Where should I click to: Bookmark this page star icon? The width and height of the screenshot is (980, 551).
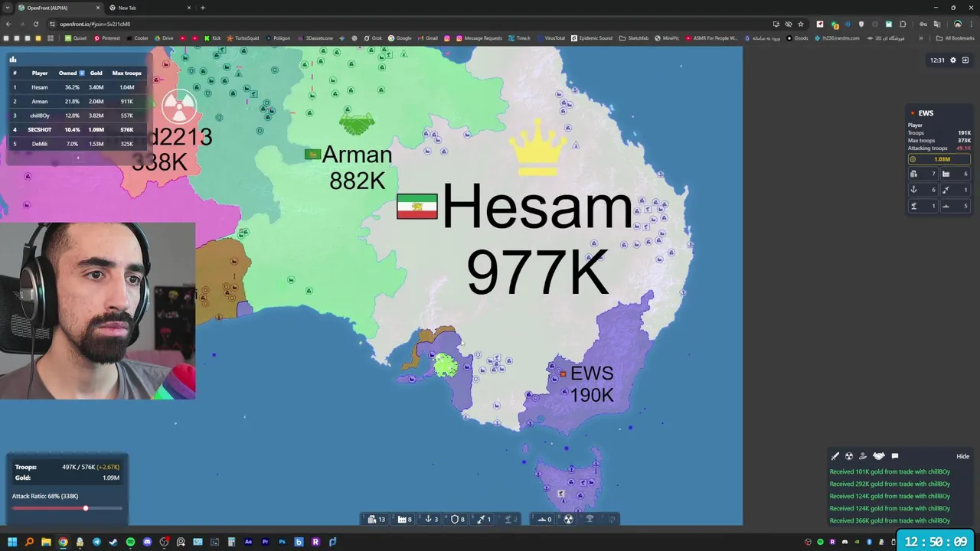801,24
